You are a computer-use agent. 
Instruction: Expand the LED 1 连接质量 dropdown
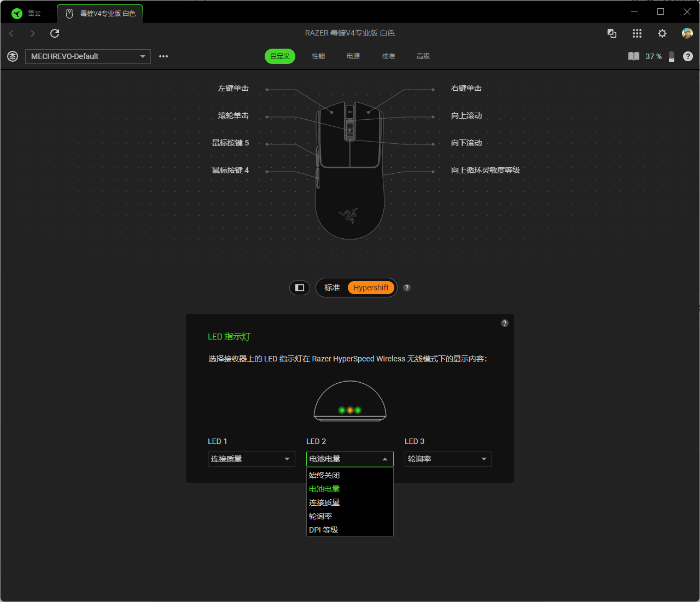[x=252, y=459]
